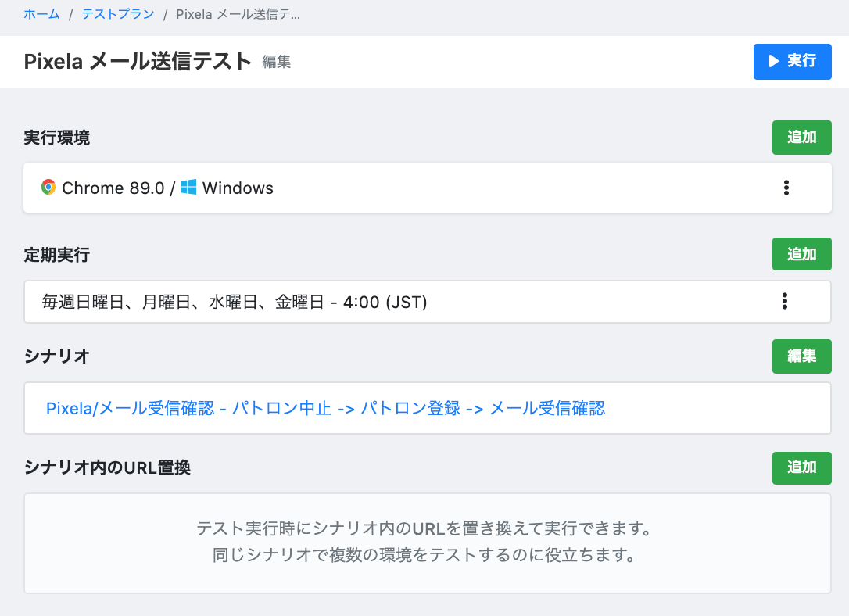Image resolution: width=849 pixels, height=616 pixels.
Task: Open the kebab menu for the schedule entry
Action: (786, 302)
